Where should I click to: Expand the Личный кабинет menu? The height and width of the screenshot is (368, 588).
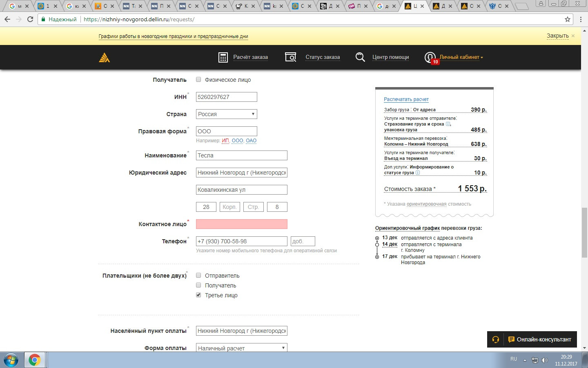click(x=461, y=57)
